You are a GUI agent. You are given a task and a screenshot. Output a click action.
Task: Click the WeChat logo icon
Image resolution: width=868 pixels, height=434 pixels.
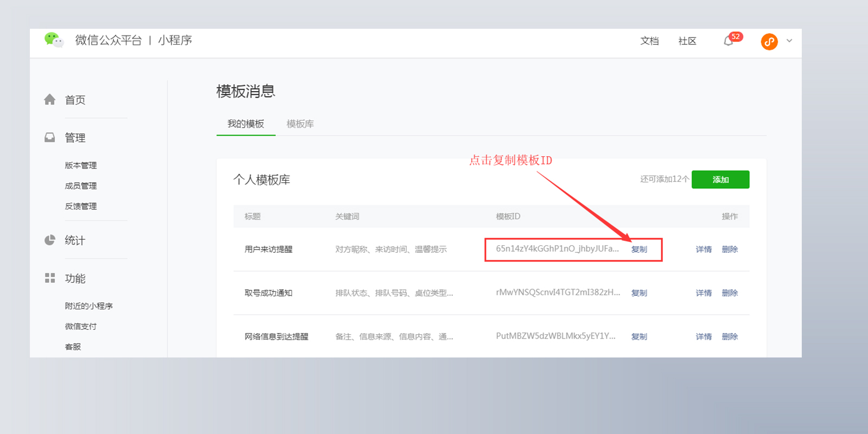[54, 40]
